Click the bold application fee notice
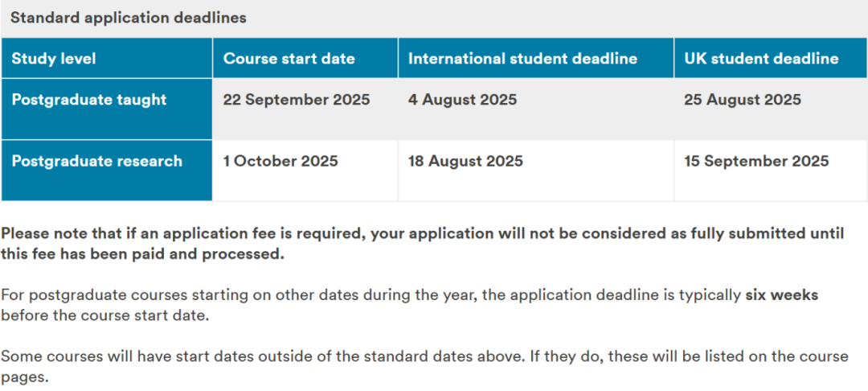 pyautogui.click(x=423, y=245)
